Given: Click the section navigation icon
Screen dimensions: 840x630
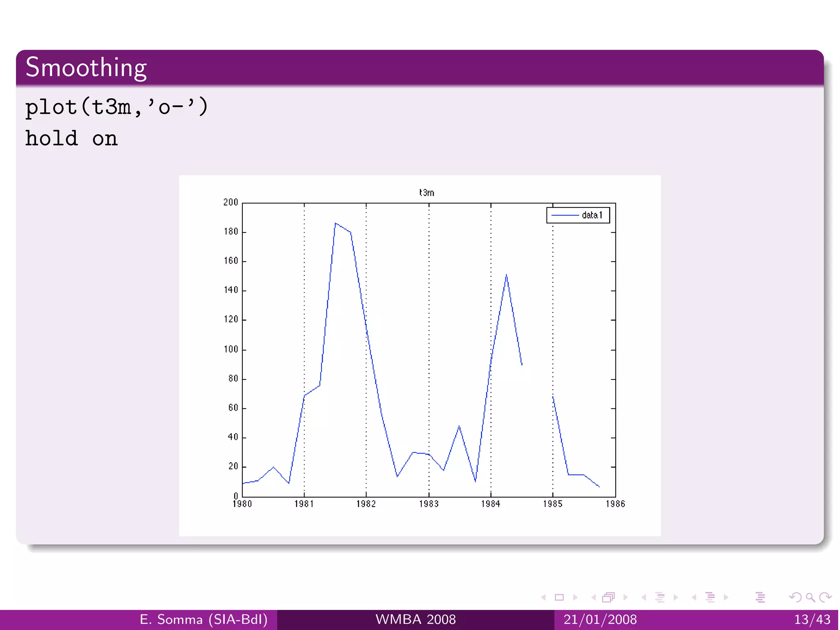Looking at the screenshot, I should coord(710,598).
